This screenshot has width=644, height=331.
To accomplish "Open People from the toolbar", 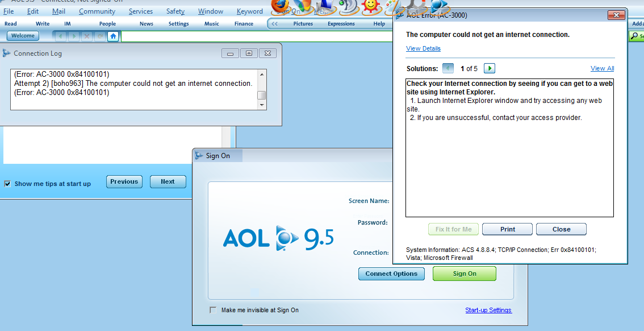I will (107, 24).
